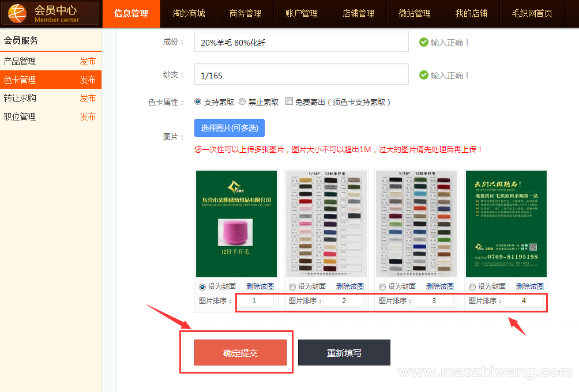Open the 信息管理 tab

coord(131,13)
